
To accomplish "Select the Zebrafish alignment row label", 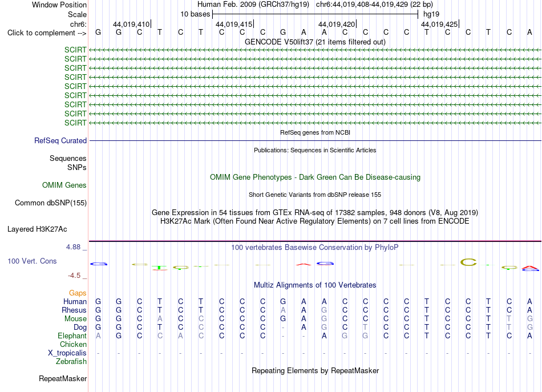I will (71, 362).
